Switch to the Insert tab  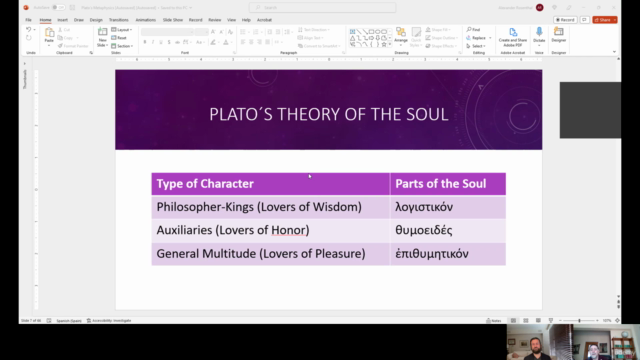[62, 20]
